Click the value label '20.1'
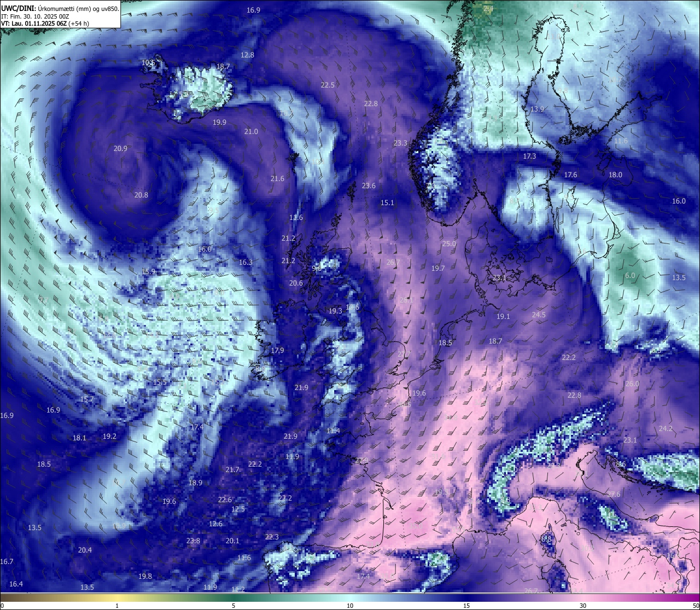This screenshot has height=610, width=700. click(x=232, y=541)
